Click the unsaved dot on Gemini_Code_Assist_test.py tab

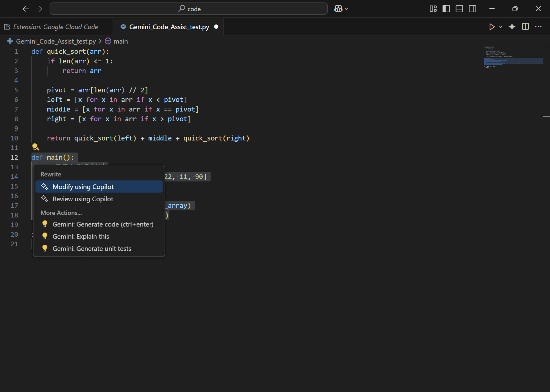click(x=216, y=27)
